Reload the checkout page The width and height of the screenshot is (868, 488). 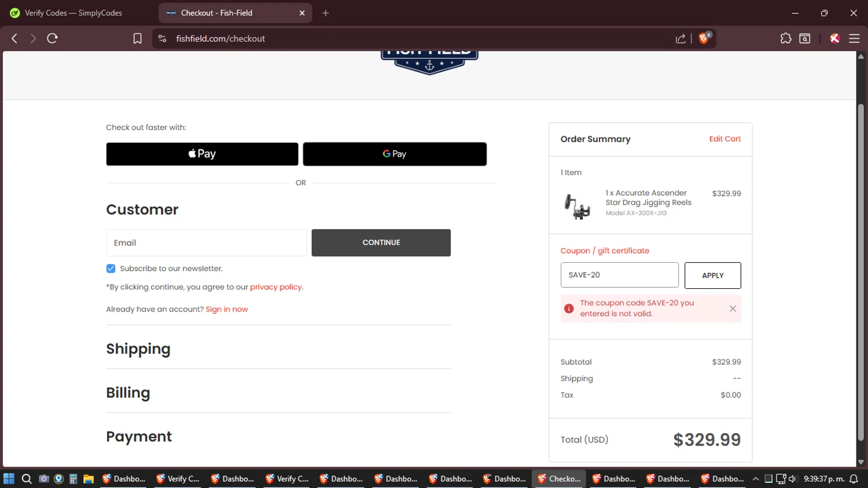(x=52, y=38)
